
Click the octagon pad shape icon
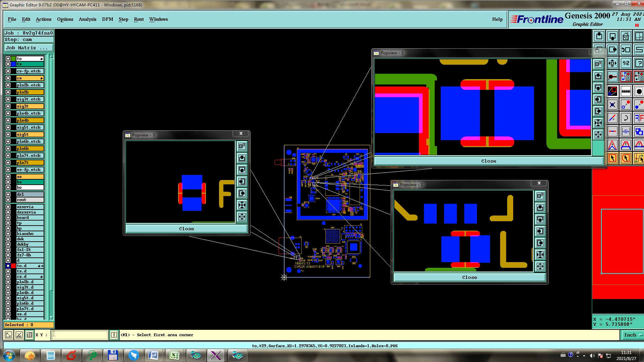pos(639,91)
